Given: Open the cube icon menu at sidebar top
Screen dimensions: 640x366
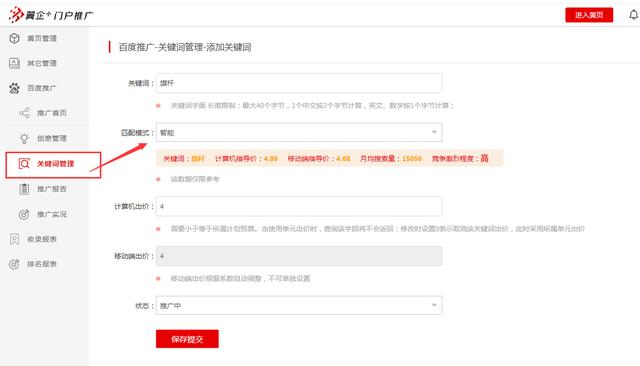Looking at the screenshot, I should [15, 38].
